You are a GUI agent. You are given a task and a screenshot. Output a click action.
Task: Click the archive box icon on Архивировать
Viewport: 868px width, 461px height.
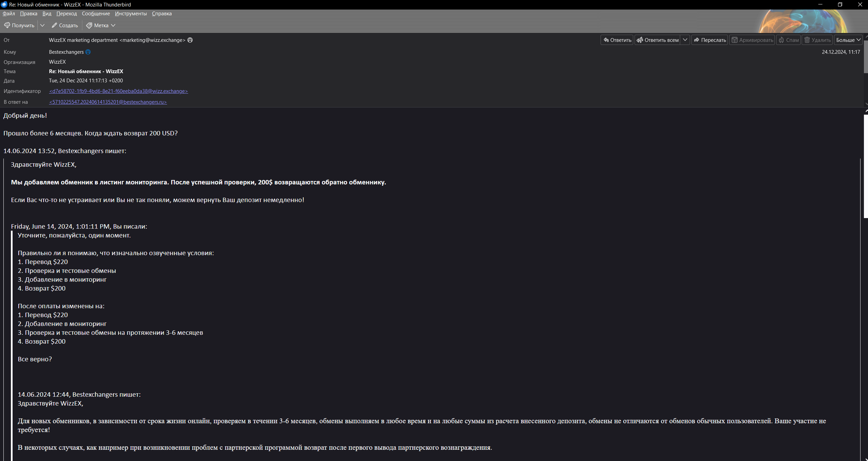click(x=735, y=40)
